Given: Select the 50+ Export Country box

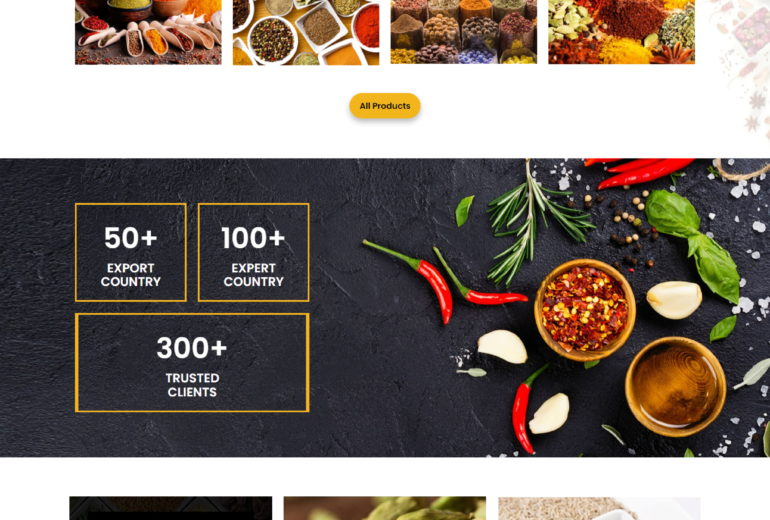Looking at the screenshot, I should coord(131,252).
